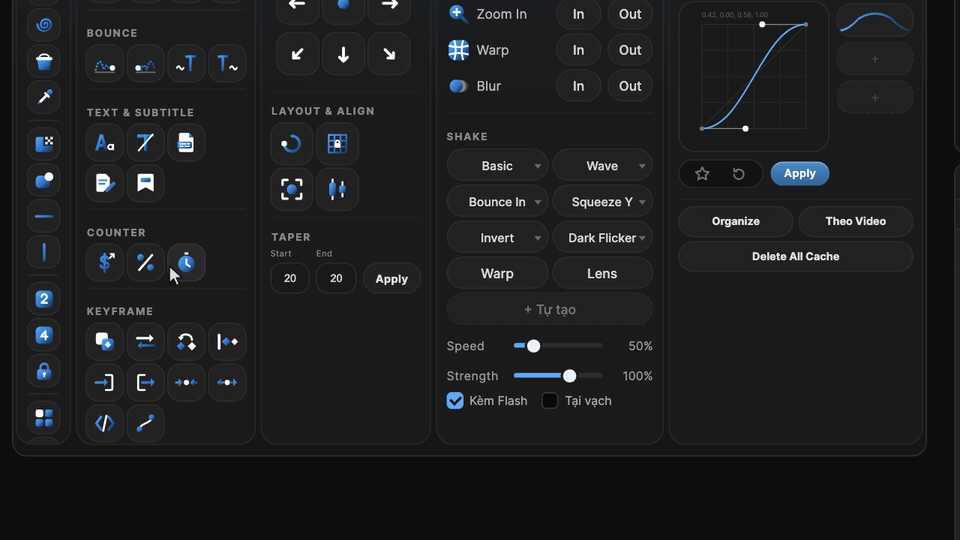
Task: Toggle the Kèm Flash checkbox
Action: [455, 400]
